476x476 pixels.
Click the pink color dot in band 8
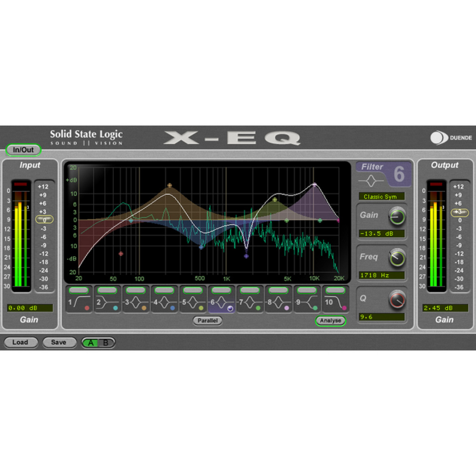(x=287, y=308)
